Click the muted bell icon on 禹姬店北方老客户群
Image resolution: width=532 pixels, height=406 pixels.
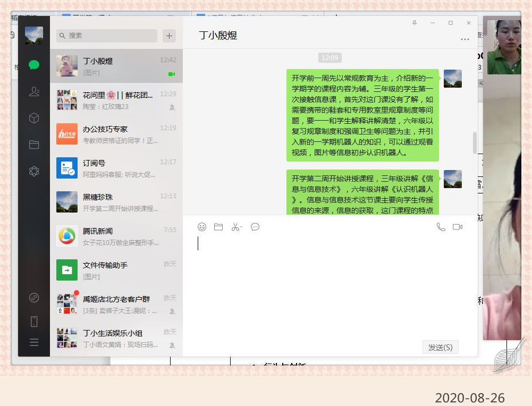tap(172, 311)
